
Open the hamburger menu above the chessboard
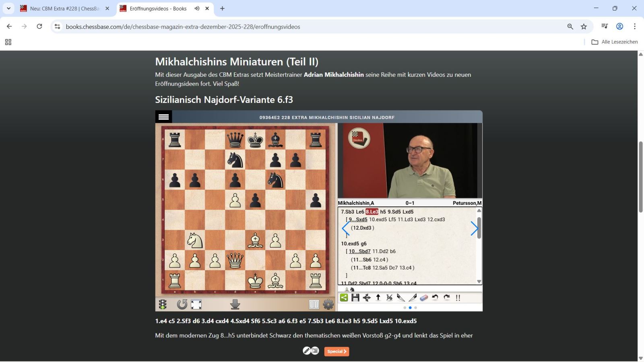163,117
